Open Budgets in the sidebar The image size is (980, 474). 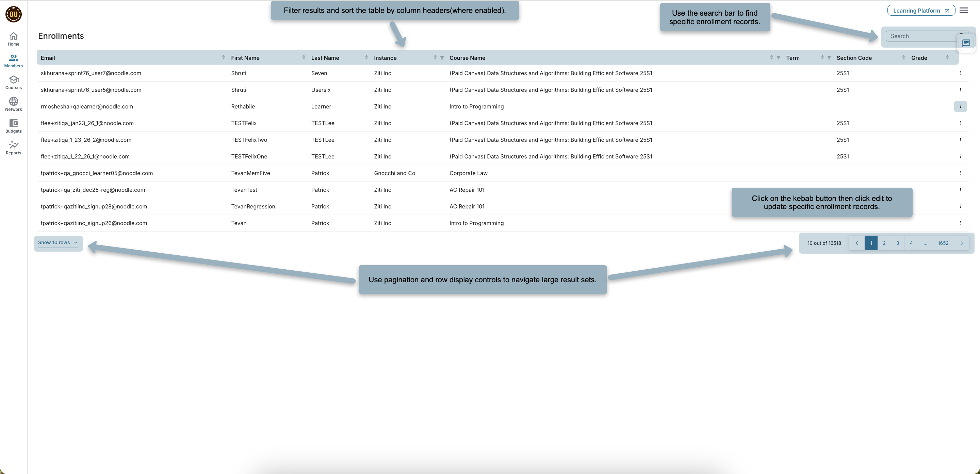click(13, 126)
